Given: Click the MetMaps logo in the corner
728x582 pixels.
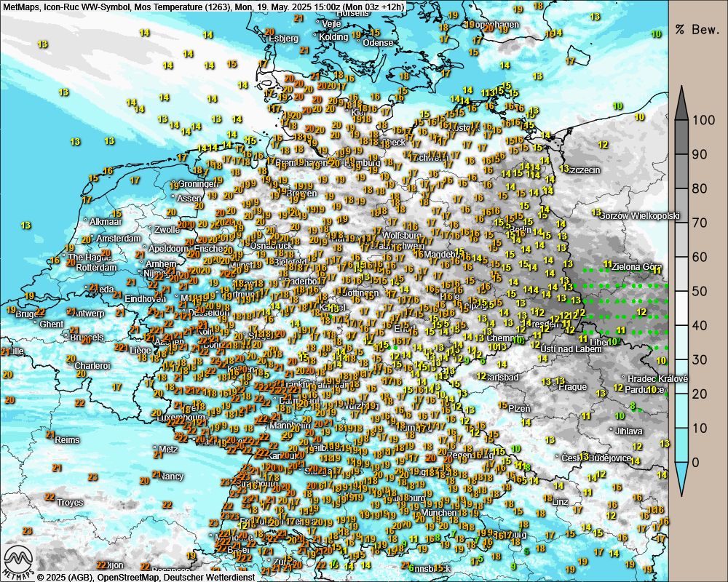Looking at the screenshot, I should [x=19, y=560].
